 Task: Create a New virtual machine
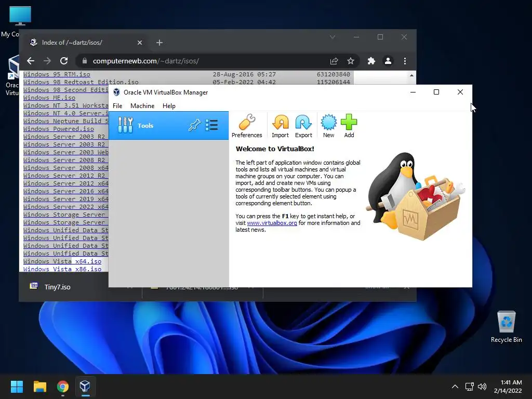tap(328, 126)
